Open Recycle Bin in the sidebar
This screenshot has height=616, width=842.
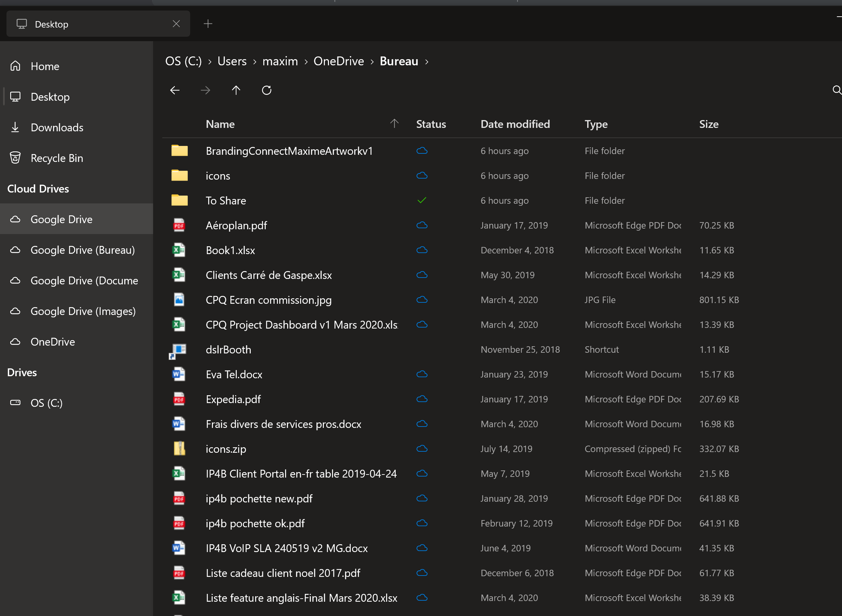coord(77,158)
